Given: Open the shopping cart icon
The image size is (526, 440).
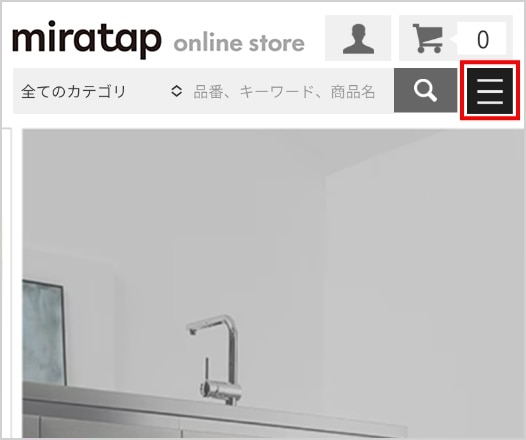Looking at the screenshot, I should [427, 38].
